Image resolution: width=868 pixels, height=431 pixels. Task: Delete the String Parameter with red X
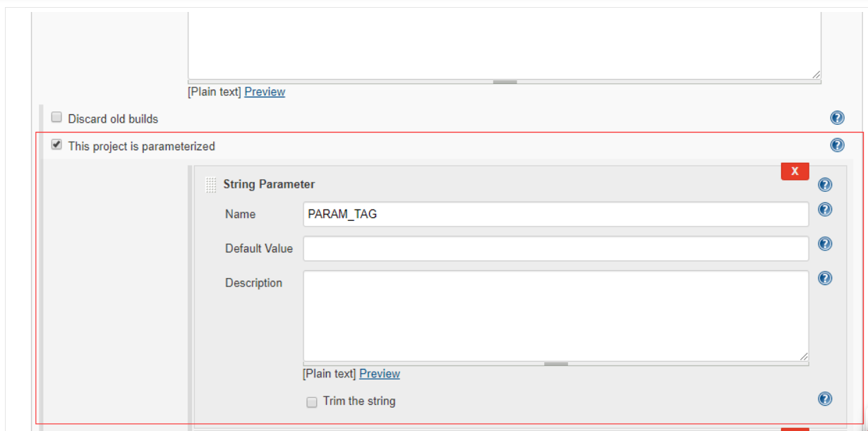tap(795, 171)
